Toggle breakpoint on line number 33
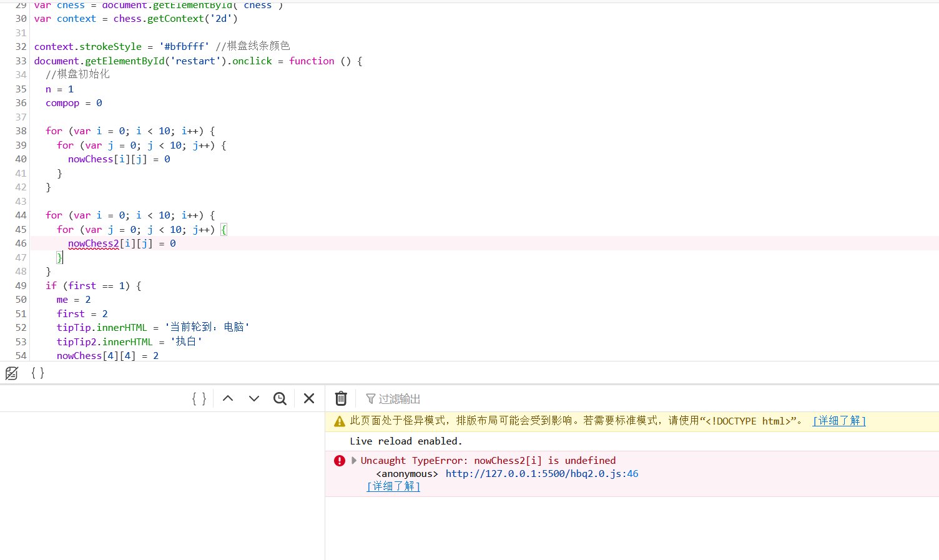 tap(21, 61)
